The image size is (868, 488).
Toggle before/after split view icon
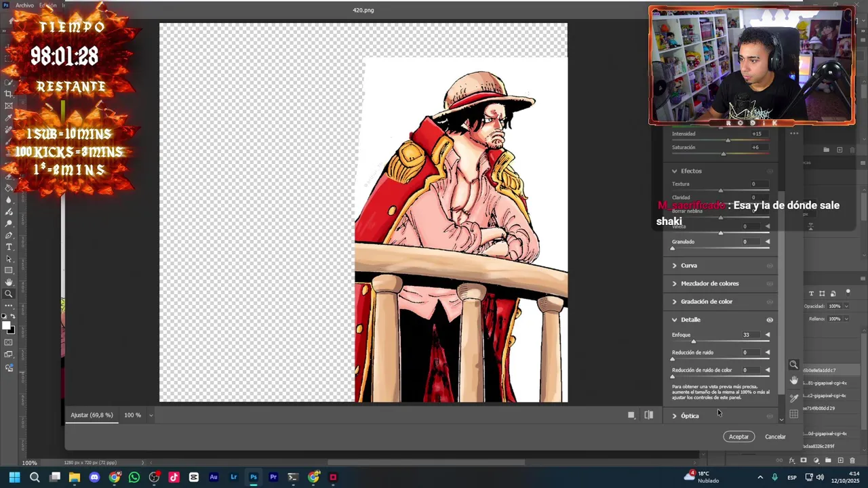click(649, 415)
